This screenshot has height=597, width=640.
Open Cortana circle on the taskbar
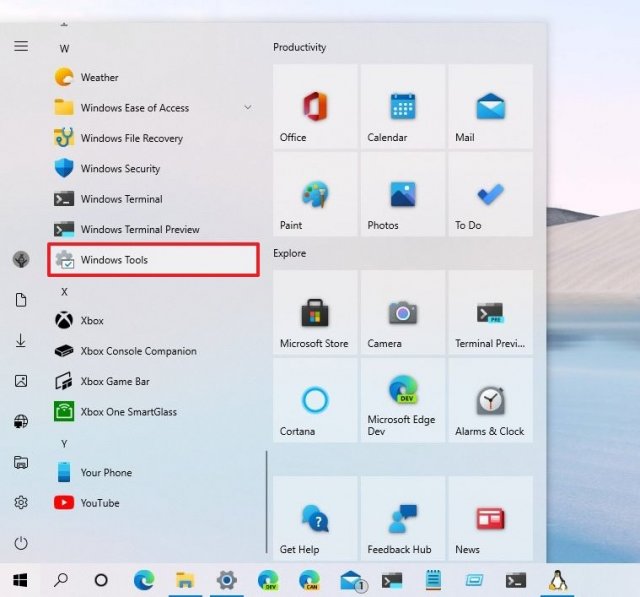coord(101,580)
